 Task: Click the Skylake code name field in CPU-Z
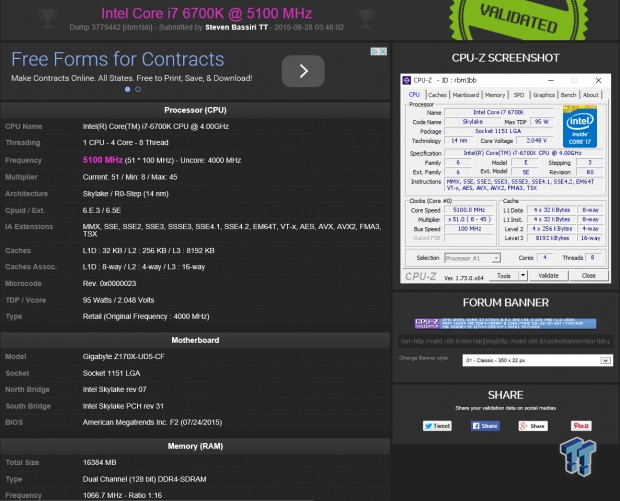point(473,122)
